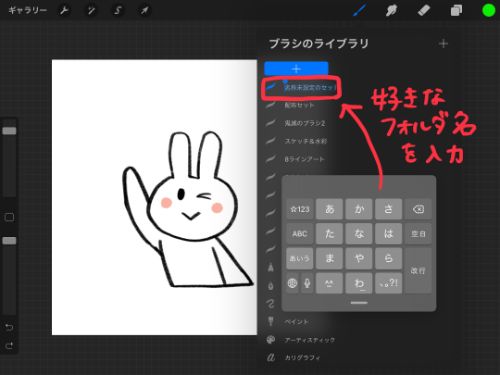Select the Smudge finger tool
This screenshot has width=500, height=375.
click(x=391, y=10)
